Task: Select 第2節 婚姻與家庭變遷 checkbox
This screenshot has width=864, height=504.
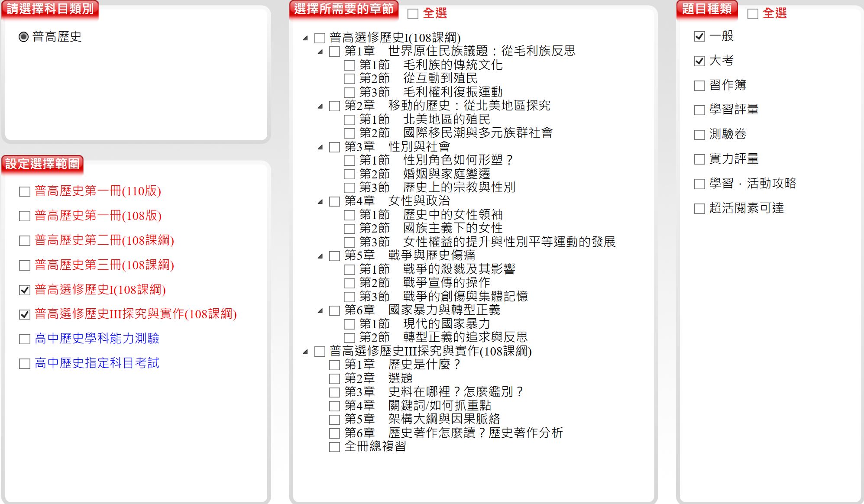Action: point(349,174)
